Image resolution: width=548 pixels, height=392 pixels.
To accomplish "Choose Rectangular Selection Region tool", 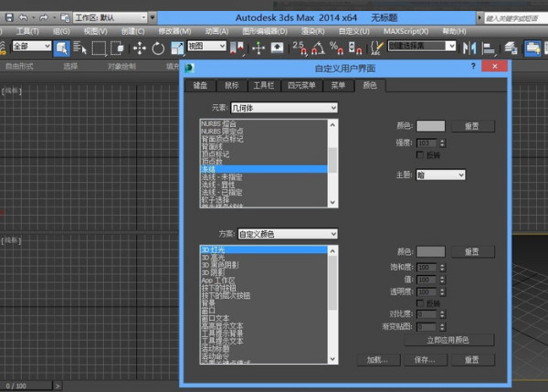I will click(x=99, y=48).
